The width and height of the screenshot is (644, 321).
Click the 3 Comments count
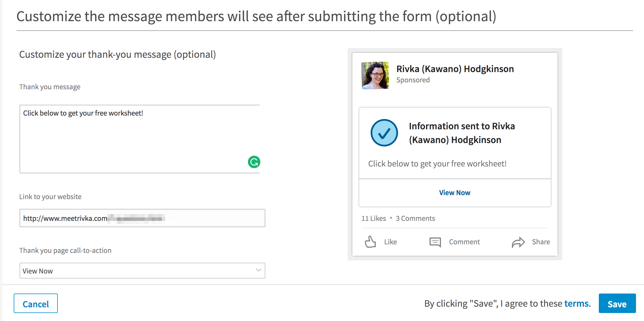(x=415, y=218)
